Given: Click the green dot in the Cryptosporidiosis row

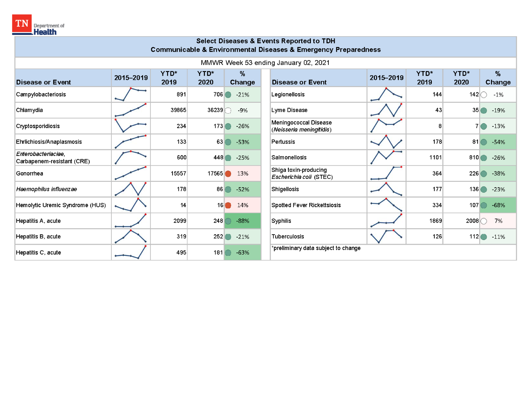Looking at the screenshot, I should point(228,126).
